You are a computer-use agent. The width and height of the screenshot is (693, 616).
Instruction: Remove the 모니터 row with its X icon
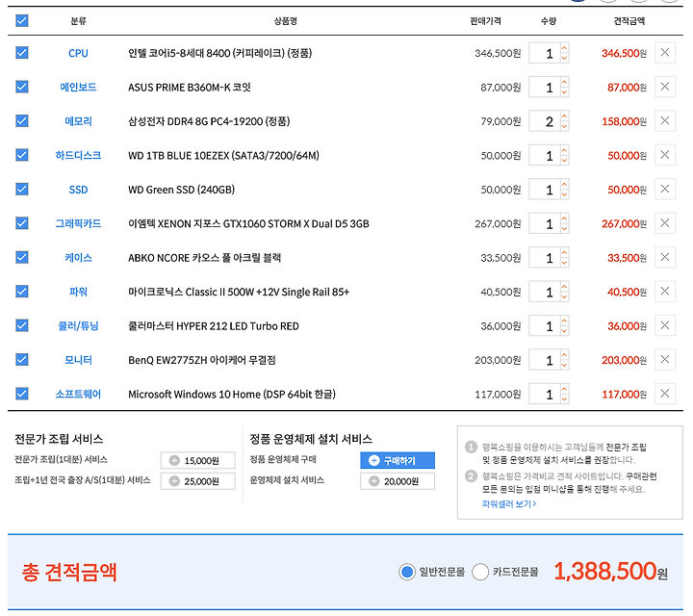[665, 360]
